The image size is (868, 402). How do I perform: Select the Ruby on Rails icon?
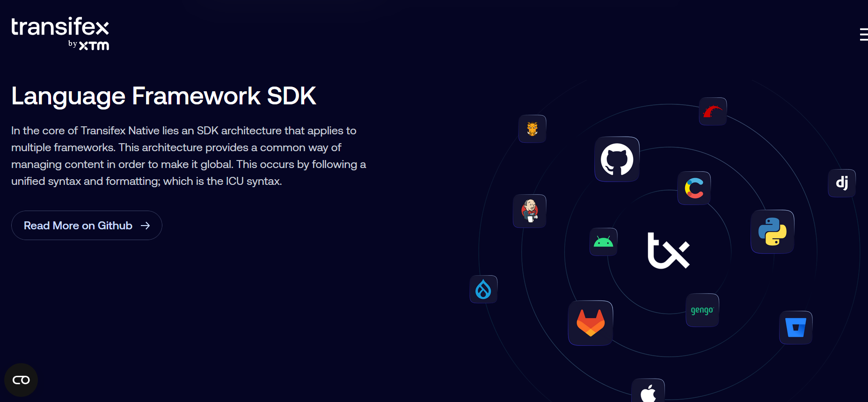point(713,111)
